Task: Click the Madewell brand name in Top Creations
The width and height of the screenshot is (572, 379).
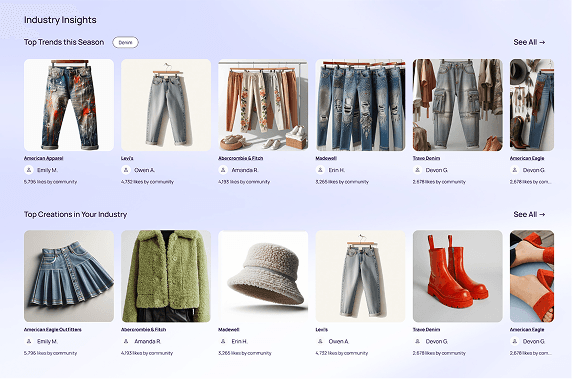Action: point(228,330)
